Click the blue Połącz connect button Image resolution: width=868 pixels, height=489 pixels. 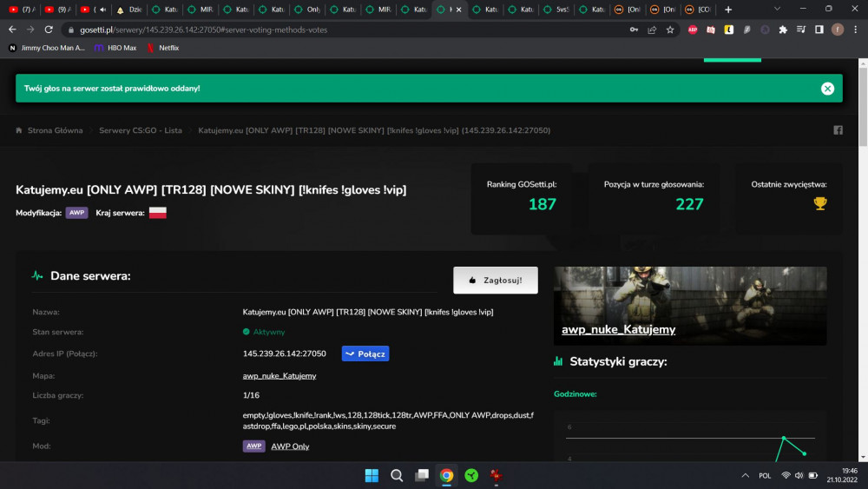pyautogui.click(x=365, y=354)
